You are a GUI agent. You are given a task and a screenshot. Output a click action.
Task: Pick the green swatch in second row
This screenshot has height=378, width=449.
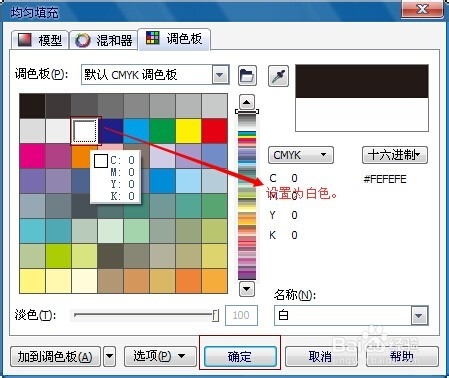(x=163, y=131)
